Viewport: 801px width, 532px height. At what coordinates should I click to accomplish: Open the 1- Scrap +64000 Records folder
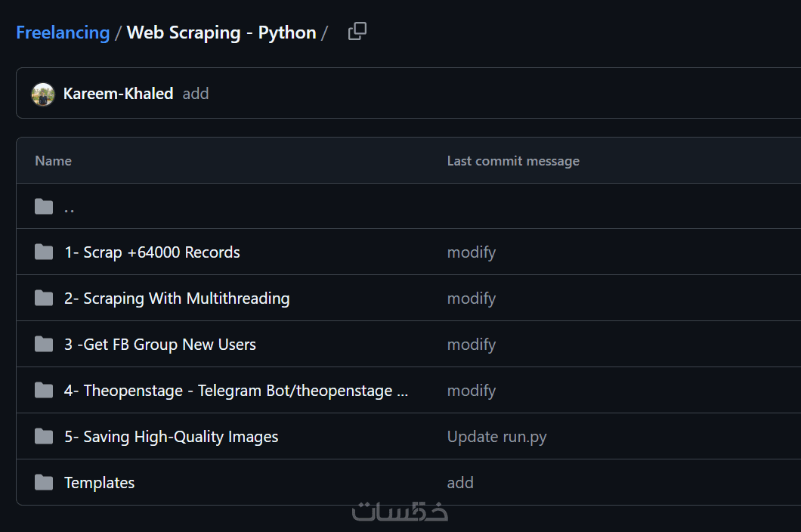click(152, 252)
